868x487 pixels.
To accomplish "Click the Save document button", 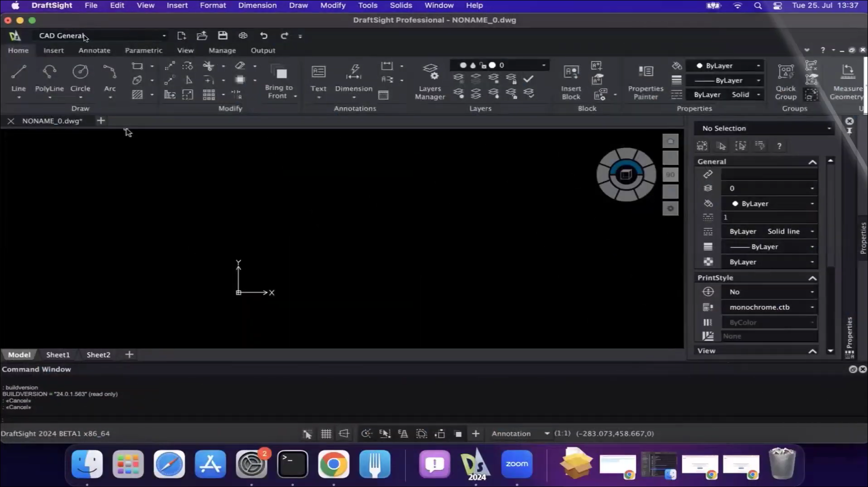I will (x=222, y=35).
